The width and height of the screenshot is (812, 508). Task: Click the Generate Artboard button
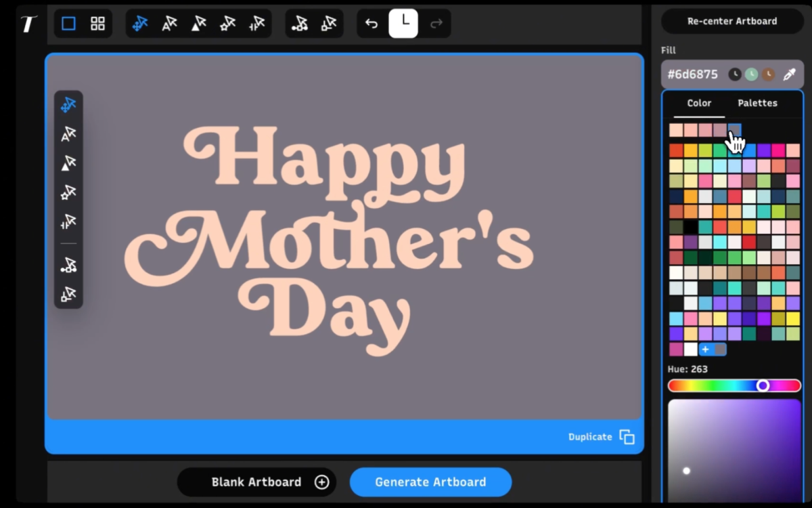(x=430, y=482)
